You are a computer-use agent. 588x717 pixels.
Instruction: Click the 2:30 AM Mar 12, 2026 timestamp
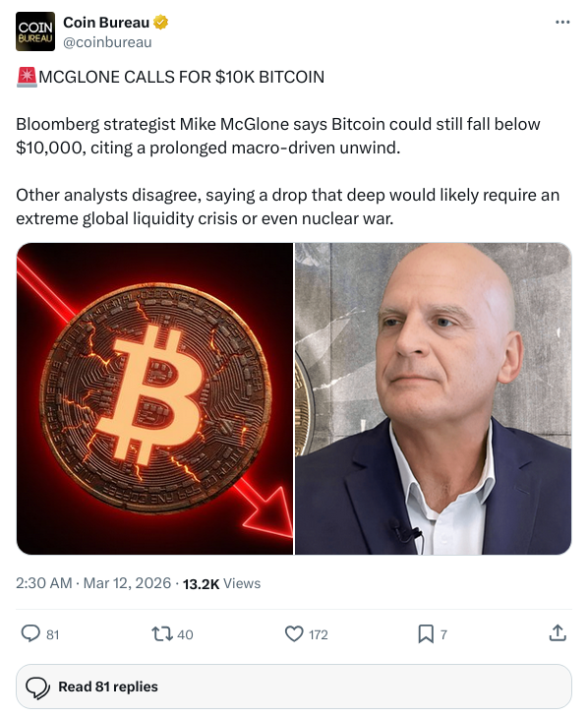[93, 583]
